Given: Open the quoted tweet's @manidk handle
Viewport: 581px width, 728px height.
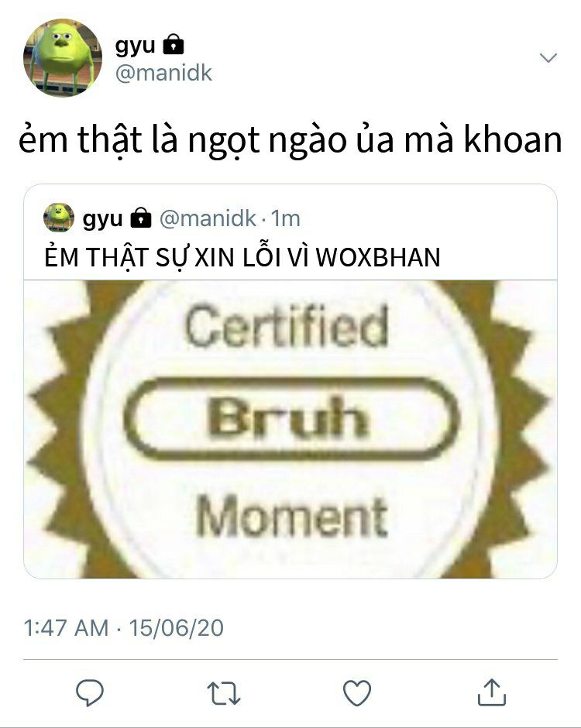Looking at the screenshot, I should tap(208, 218).
